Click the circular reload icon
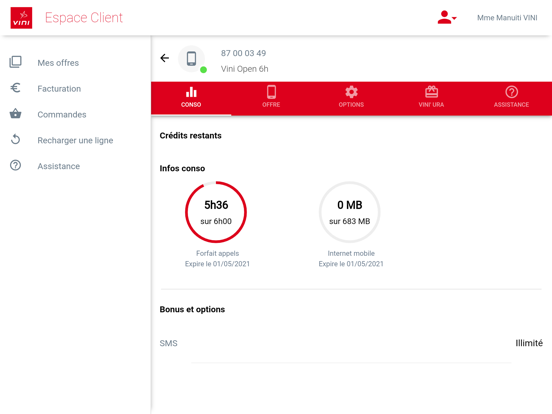The height and width of the screenshot is (414, 552). [x=15, y=139]
